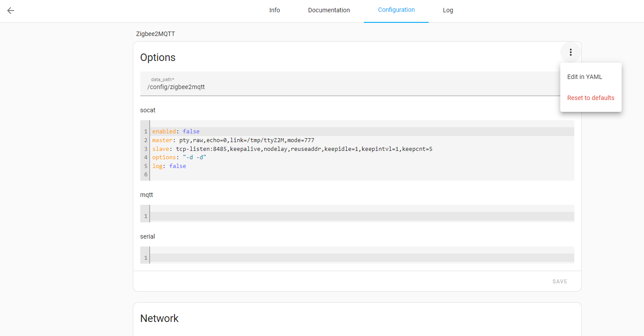Screen dimensions: 644x336
Task: Go back using the arrow icon
Action: [11, 11]
